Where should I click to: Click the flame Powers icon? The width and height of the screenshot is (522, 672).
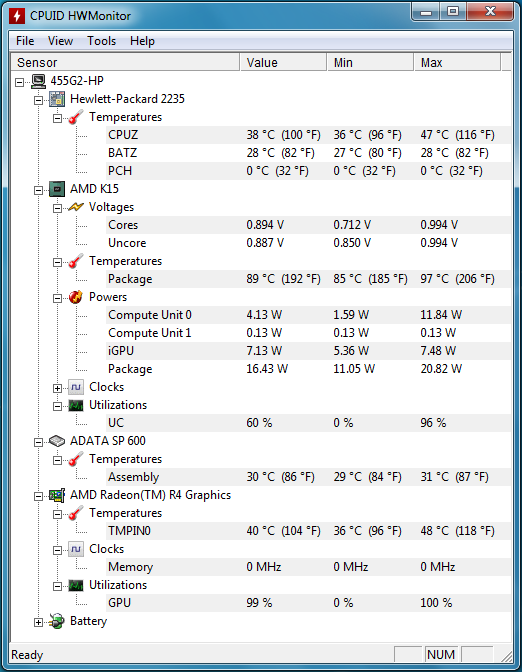pos(76,297)
